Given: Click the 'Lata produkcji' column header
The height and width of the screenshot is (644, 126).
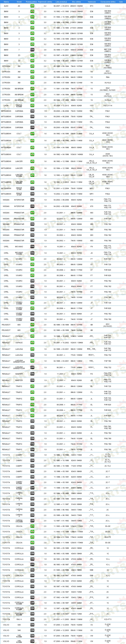Looking at the screenshot, I should 61,2.
